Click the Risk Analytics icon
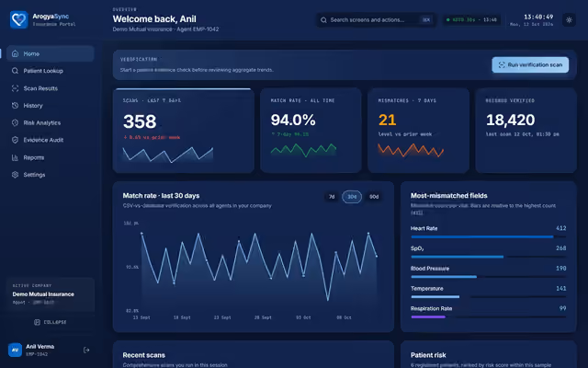 pyautogui.click(x=15, y=122)
